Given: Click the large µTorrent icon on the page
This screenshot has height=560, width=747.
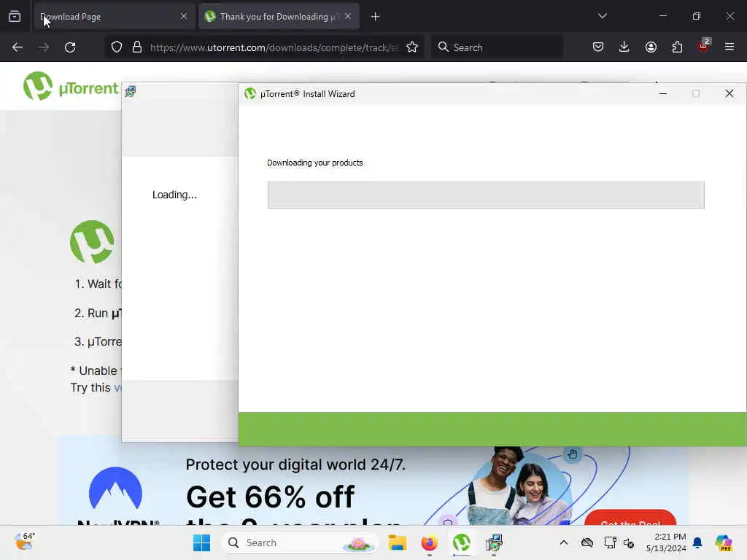Looking at the screenshot, I should pos(93,242).
